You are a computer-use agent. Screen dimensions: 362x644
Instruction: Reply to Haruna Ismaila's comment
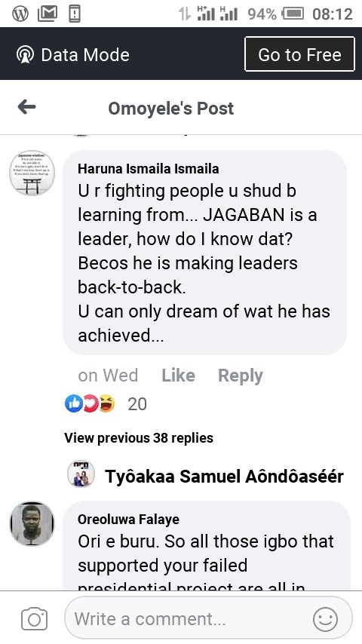coord(240,376)
